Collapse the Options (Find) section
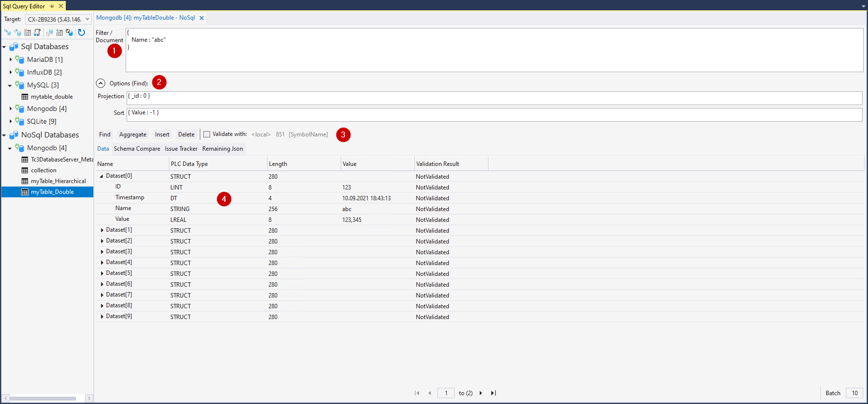Viewport: 868px width, 404px height. tap(101, 83)
